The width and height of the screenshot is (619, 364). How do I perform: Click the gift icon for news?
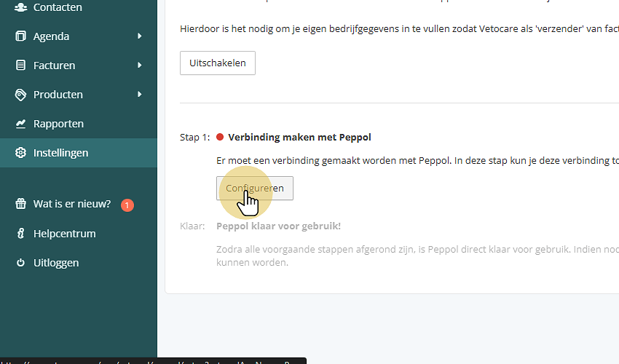pos(20,205)
